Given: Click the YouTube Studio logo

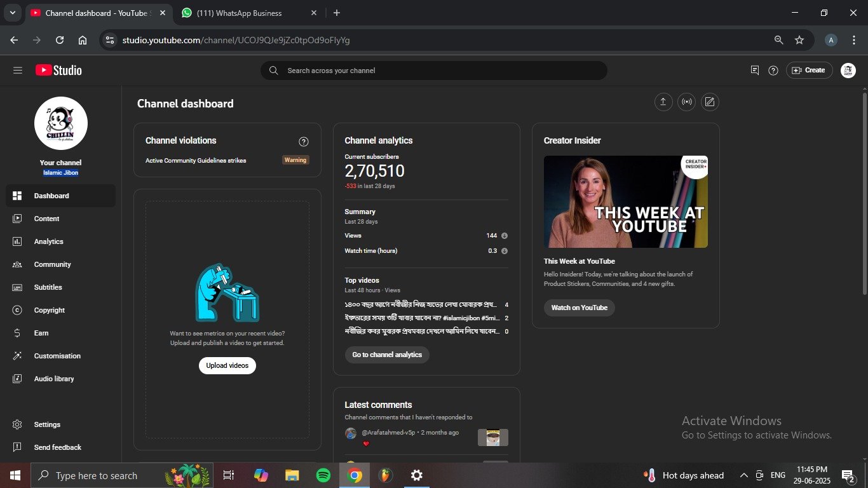Looking at the screenshot, I should click(x=58, y=71).
